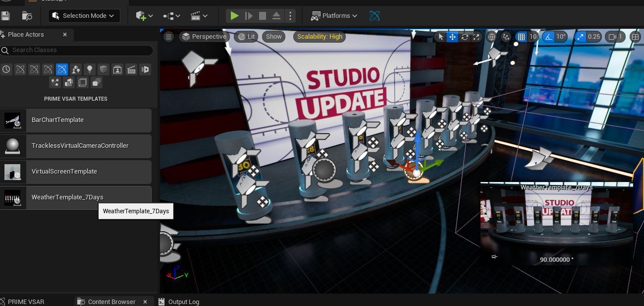
Task: Click the Recently Placed clock icon
Action: [x=6, y=69]
